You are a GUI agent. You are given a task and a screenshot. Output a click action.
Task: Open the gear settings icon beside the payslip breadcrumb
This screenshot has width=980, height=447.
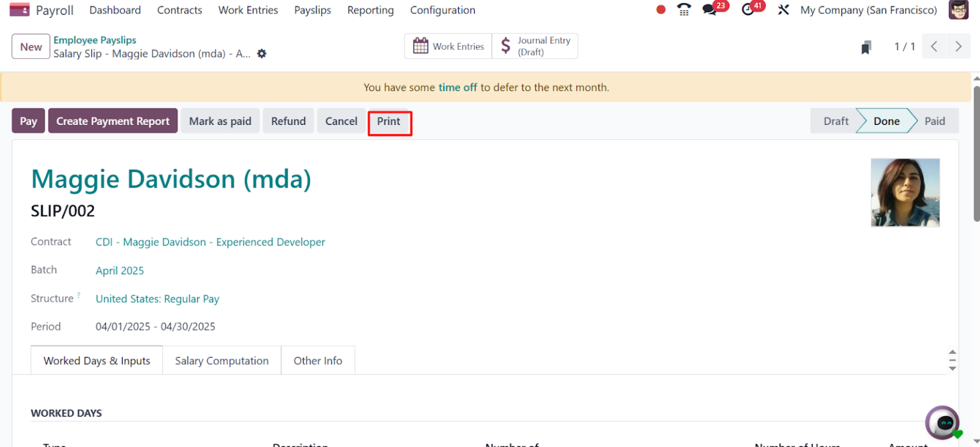point(262,54)
